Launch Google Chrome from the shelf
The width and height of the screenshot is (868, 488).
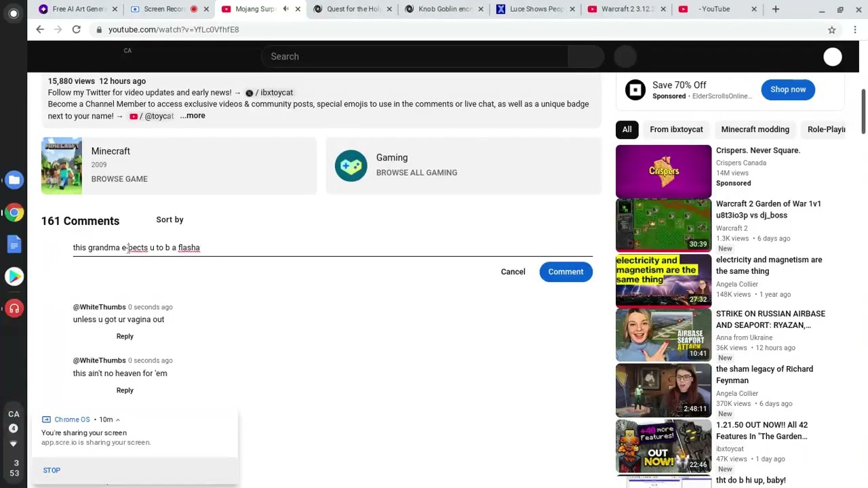click(x=14, y=213)
